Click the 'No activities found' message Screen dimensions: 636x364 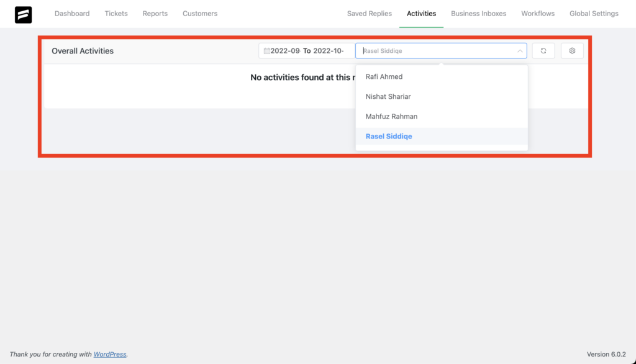tap(302, 78)
